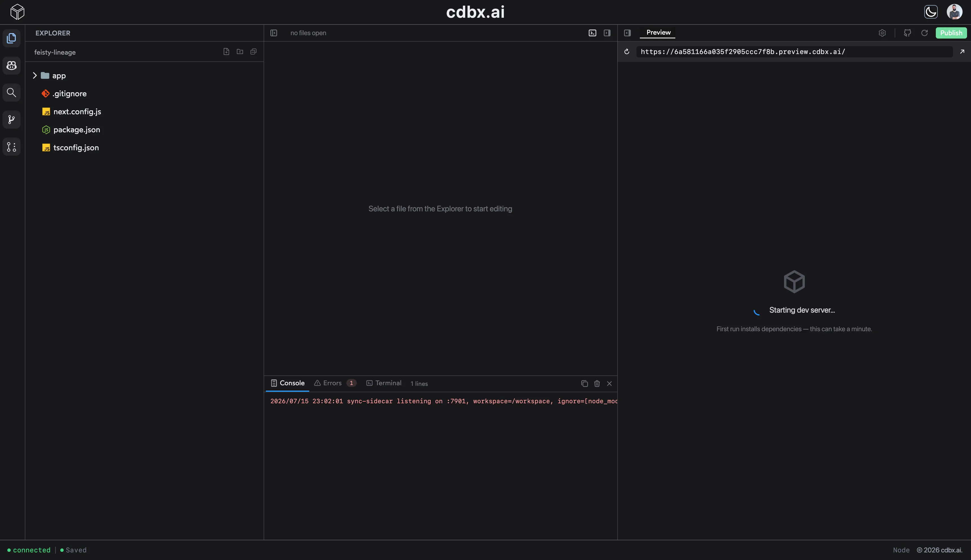The image size is (971, 560).
Task: Toggle the right preview panel from editor header
Action: (x=607, y=33)
